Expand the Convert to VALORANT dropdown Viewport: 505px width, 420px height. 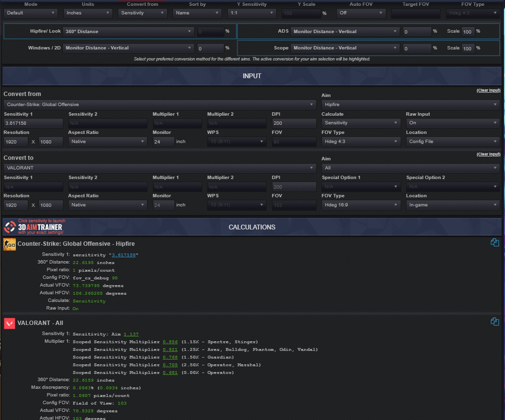(160, 168)
